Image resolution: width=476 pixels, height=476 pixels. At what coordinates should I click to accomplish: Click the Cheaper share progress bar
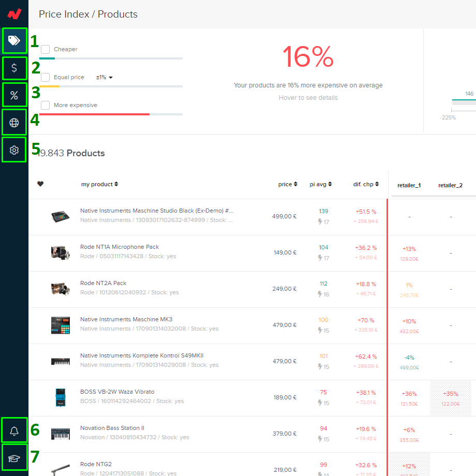(x=111, y=58)
